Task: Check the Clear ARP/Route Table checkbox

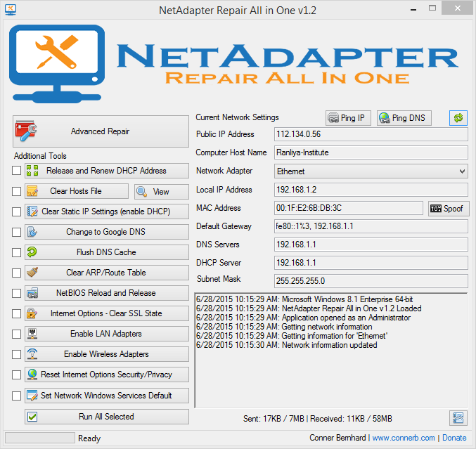Action: (x=16, y=273)
